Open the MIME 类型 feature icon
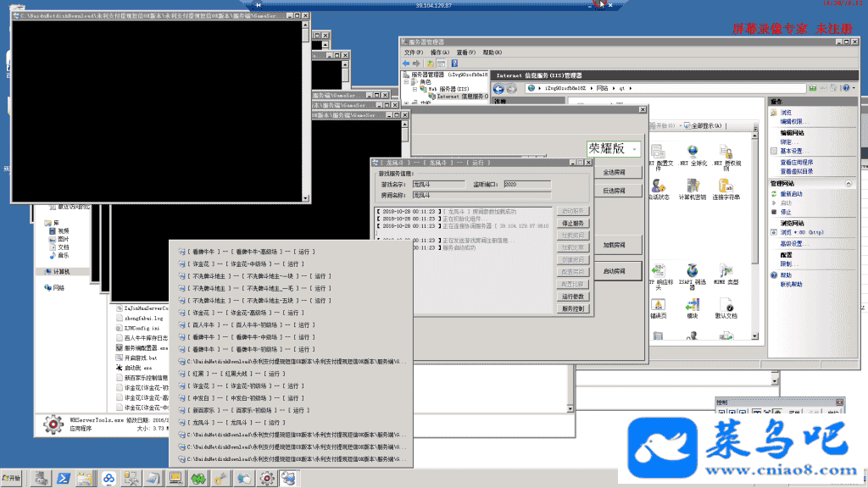The height and width of the screenshot is (488, 868). pos(726,271)
